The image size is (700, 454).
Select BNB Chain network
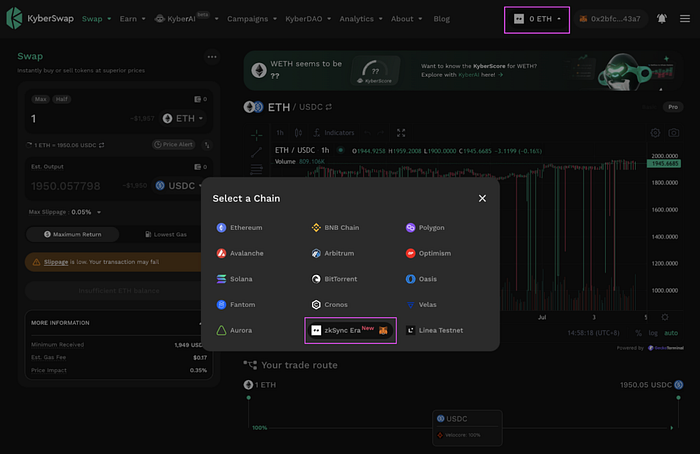click(x=335, y=228)
